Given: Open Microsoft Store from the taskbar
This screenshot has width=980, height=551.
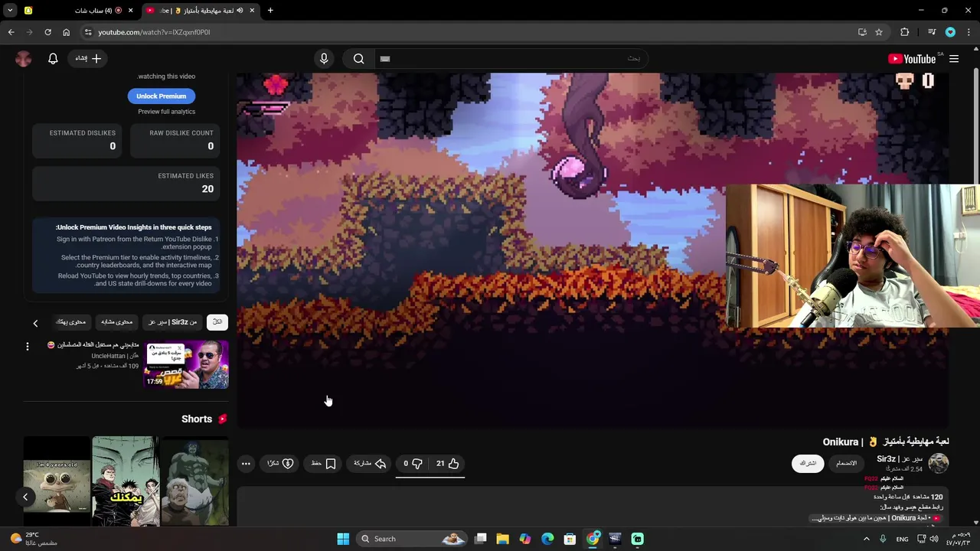Looking at the screenshot, I should [570, 539].
